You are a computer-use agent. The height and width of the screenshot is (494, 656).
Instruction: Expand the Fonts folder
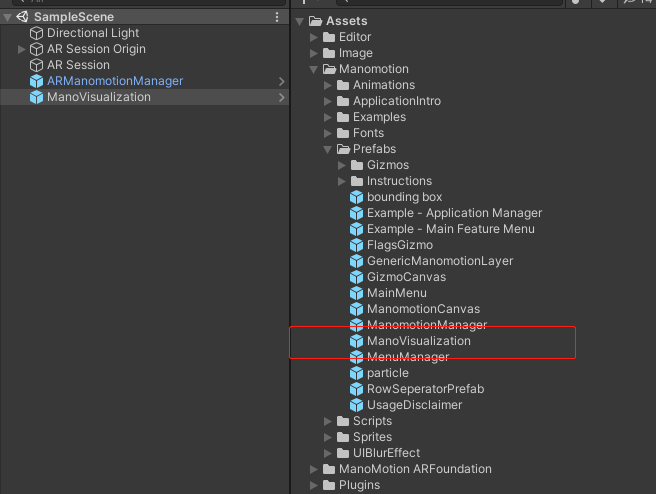coord(328,133)
